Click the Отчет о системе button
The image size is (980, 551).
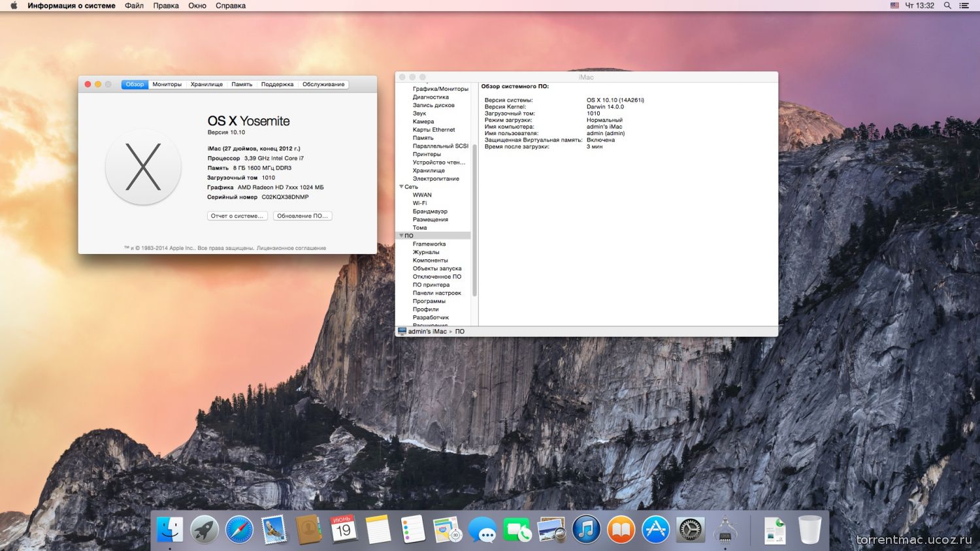pos(237,215)
